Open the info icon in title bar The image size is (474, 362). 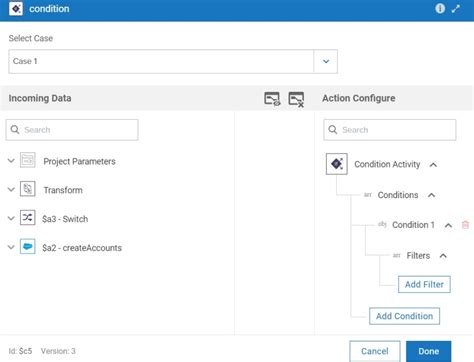(x=440, y=8)
